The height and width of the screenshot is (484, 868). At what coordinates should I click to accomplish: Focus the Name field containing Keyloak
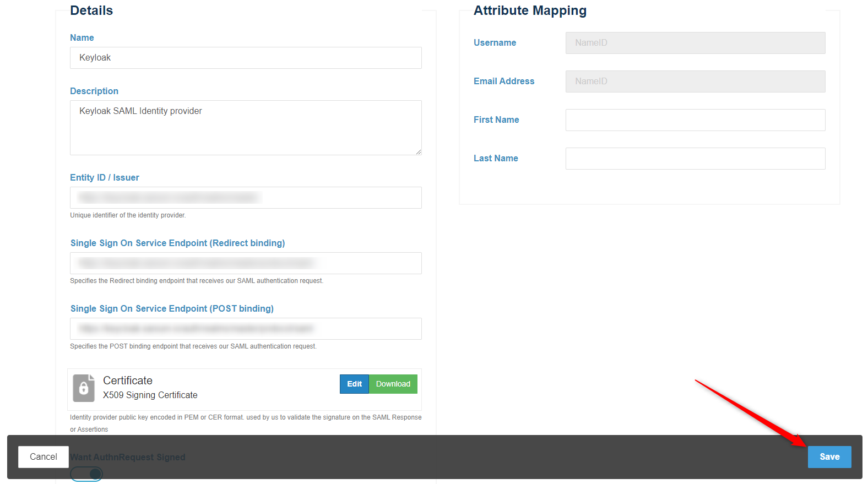(x=246, y=58)
